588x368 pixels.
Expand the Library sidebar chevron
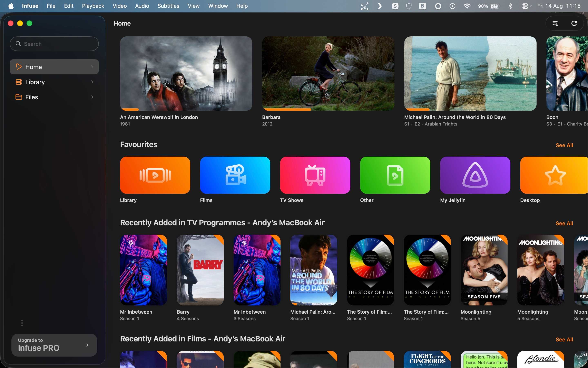92,82
